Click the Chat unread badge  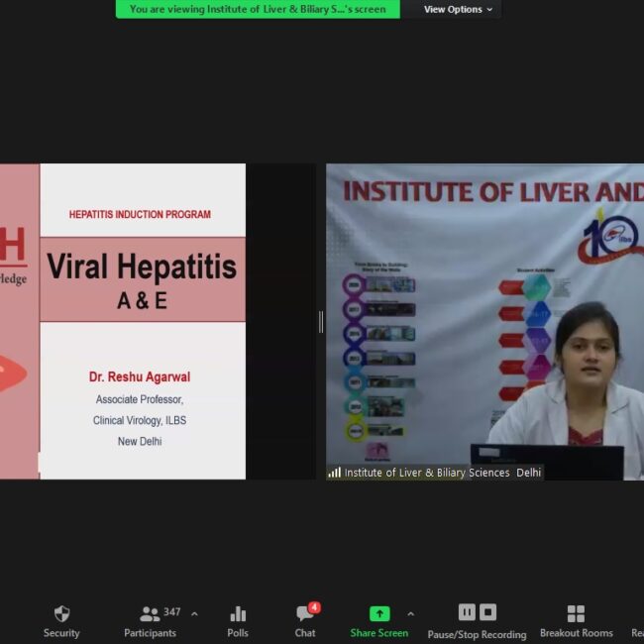(314, 607)
